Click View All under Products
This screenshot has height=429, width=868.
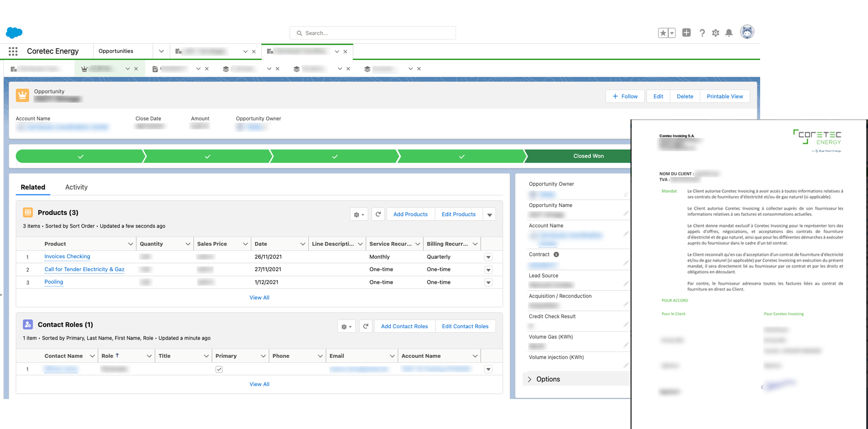[259, 298]
